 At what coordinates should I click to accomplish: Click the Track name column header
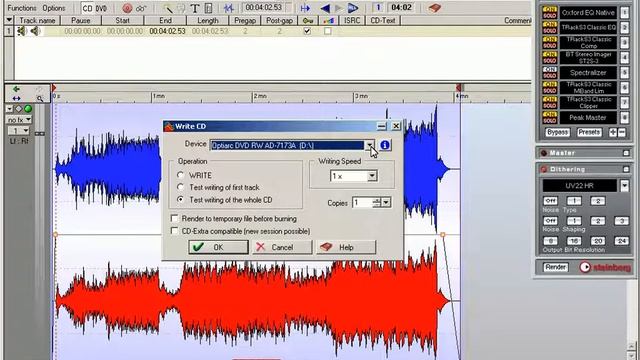click(37, 20)
